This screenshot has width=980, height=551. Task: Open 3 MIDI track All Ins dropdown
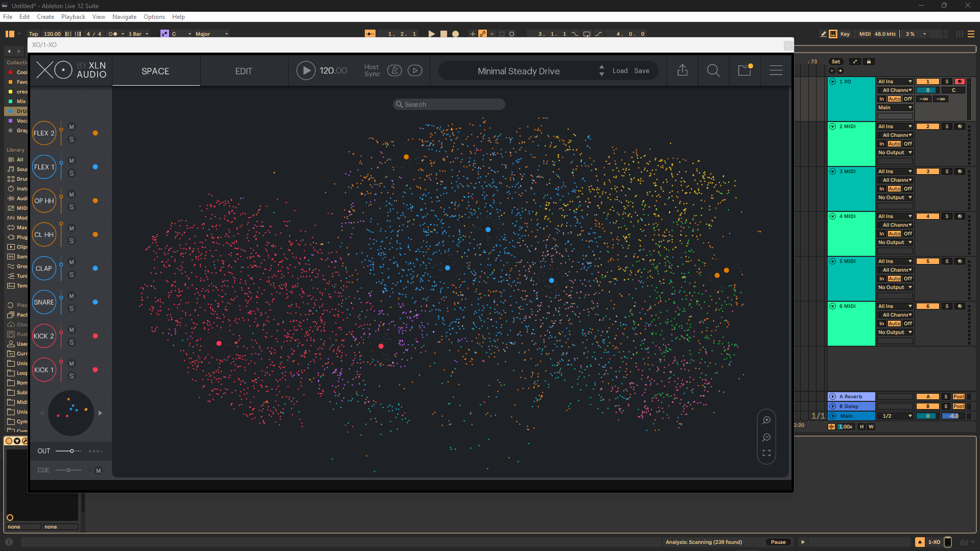click(x=895, y=172)
